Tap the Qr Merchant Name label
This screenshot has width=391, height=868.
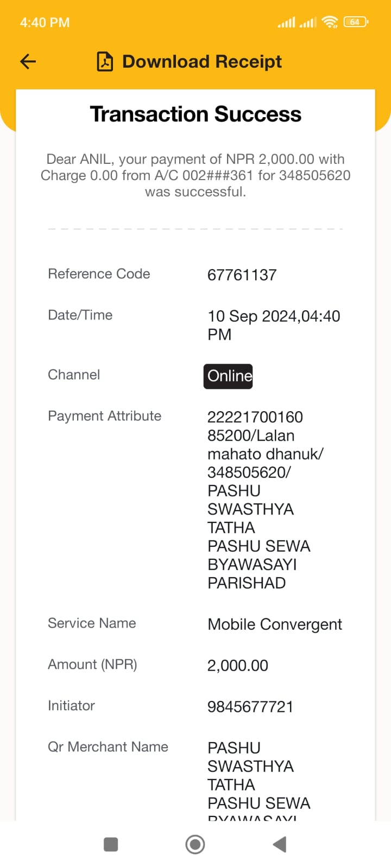point(108,747)
